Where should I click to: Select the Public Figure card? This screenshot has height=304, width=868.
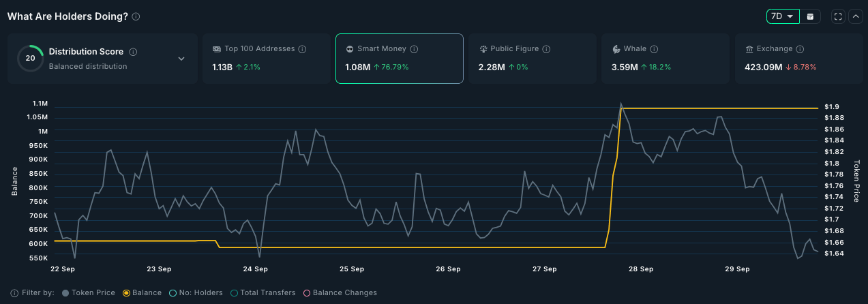[x=532, y=59]
